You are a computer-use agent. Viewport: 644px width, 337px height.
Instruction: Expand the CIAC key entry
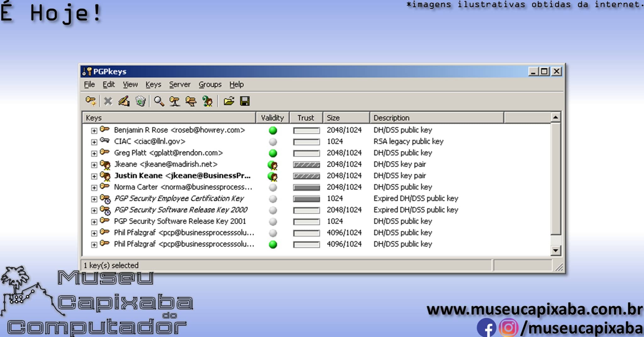pyautogui.click(x=94, y=142)
